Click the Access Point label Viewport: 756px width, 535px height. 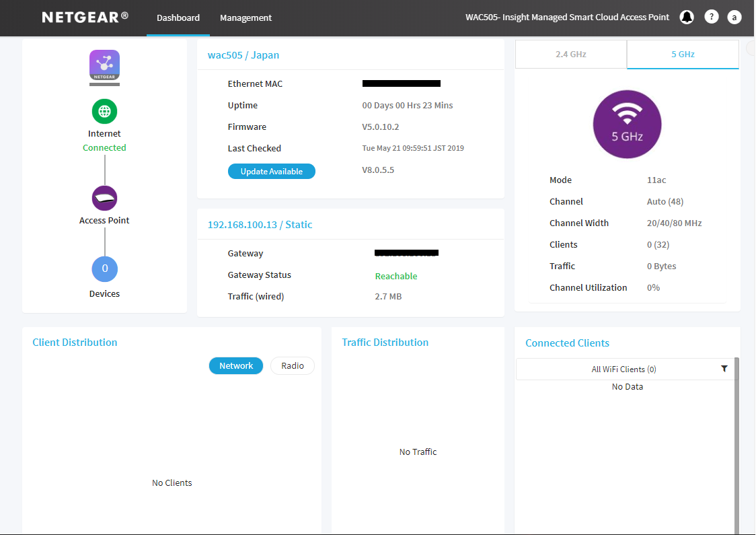[x=104, y=221]
